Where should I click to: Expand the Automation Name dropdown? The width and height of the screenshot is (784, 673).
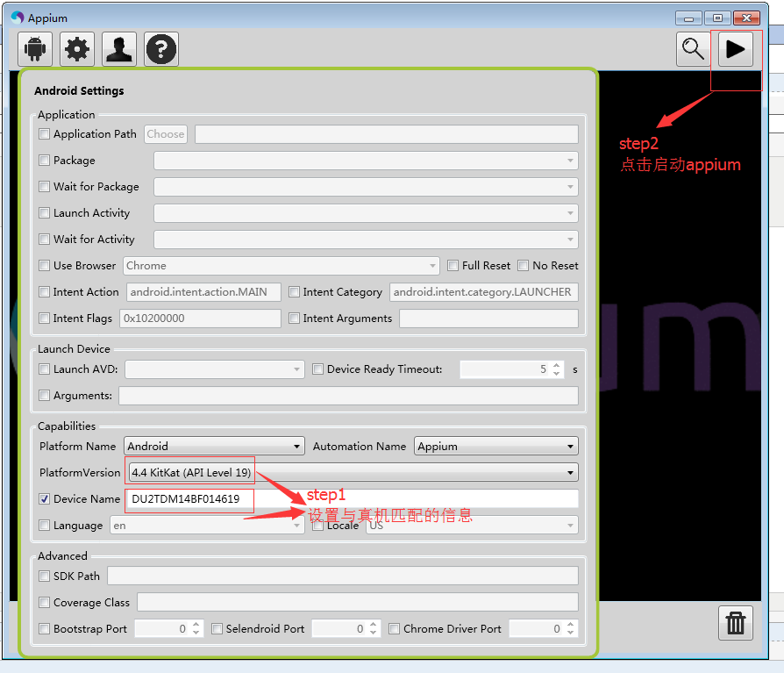point(496,447)
